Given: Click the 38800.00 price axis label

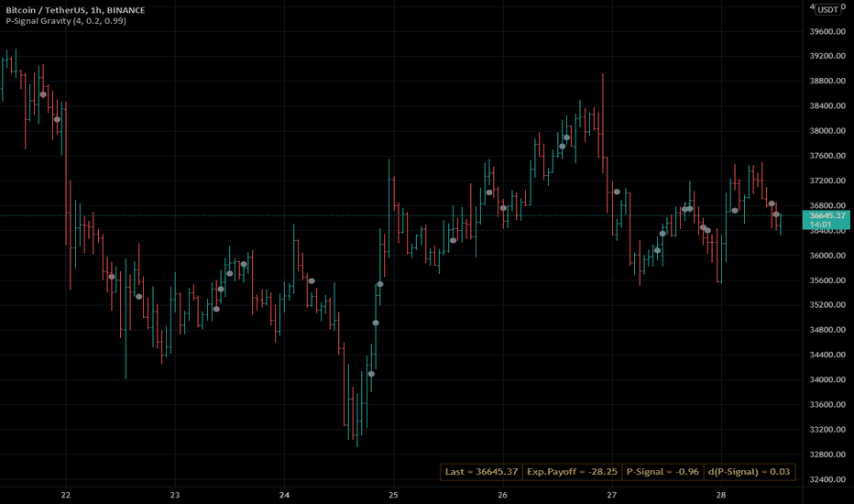Looking at the screenshot, I should [827, 82].
